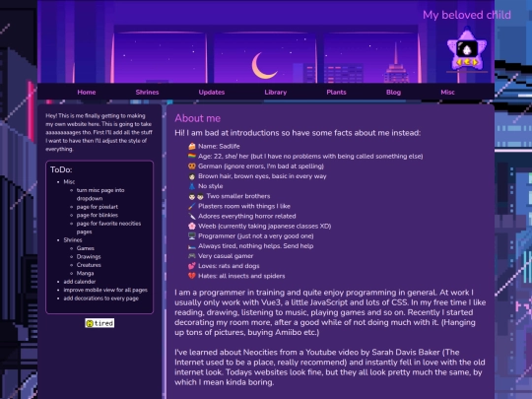Click the crescent moon in header banner
Screen dimensions: 532x399
coord(264,66)
